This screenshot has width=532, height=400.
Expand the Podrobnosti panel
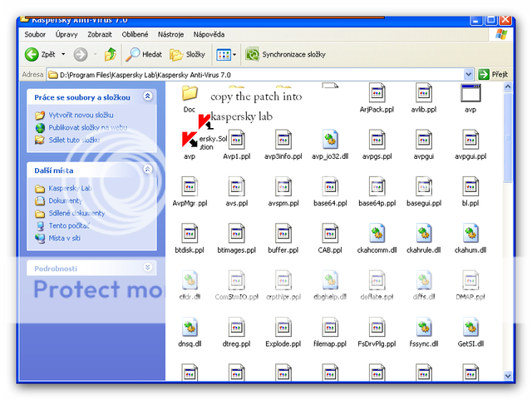148,267
